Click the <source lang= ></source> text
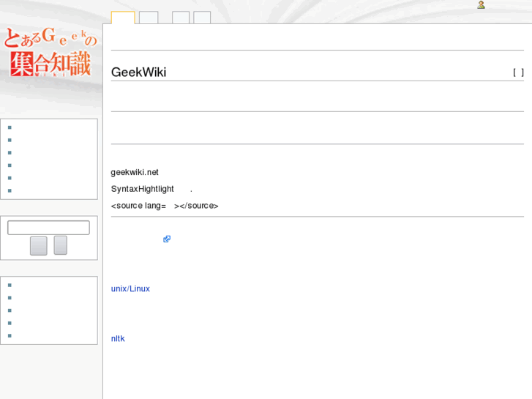This screenshot has height=399, width=532. (165, 206)
